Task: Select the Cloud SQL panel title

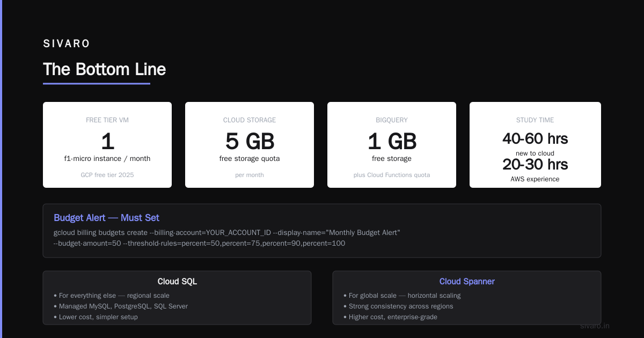Action: coord(177,282)
